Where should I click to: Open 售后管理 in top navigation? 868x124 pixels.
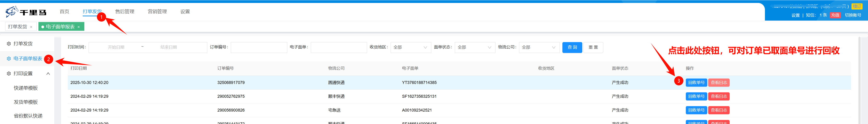(125, 12)
